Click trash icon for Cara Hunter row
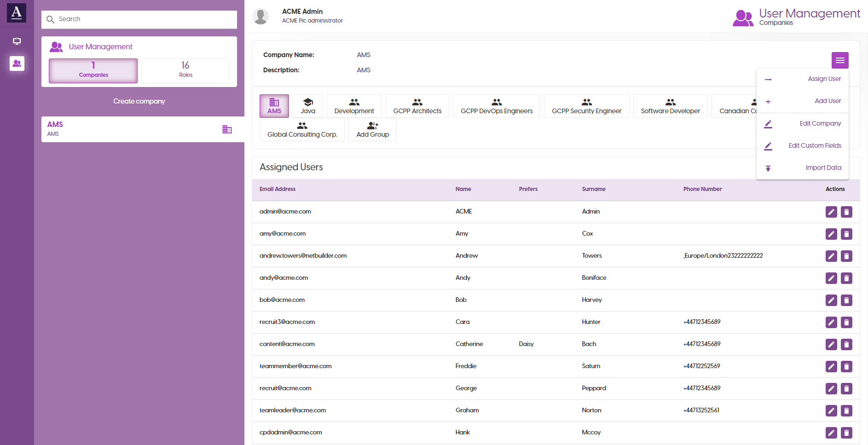The height and width of the screenshot is (445, 868). click(x=846, y=322)
